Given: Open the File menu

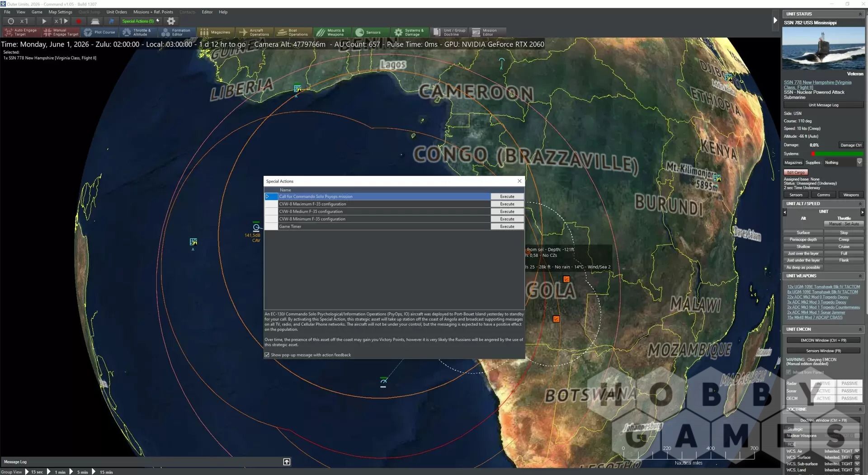Looking at the screenshot, I should tap(7, 12).
